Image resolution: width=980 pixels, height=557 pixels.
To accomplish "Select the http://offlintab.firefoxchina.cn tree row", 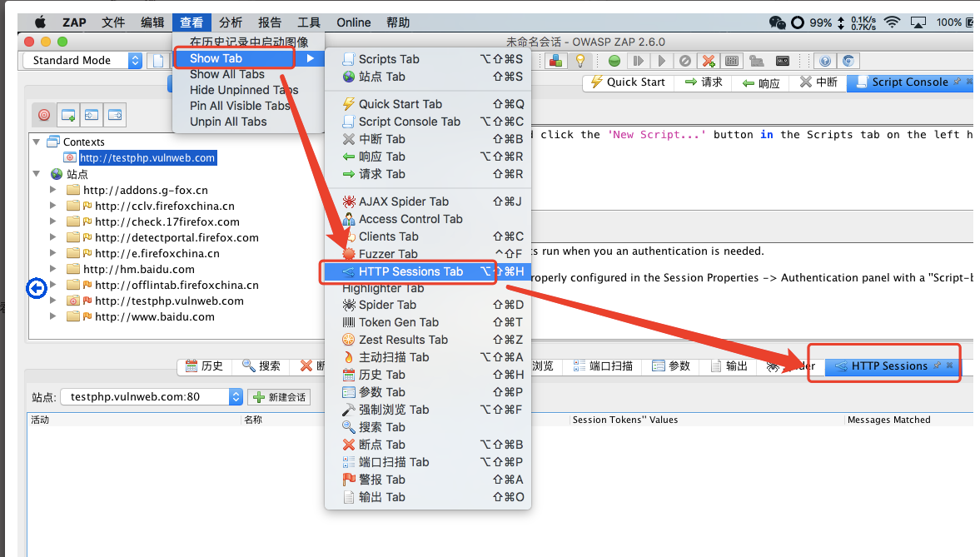I will [x=177, y=285].
